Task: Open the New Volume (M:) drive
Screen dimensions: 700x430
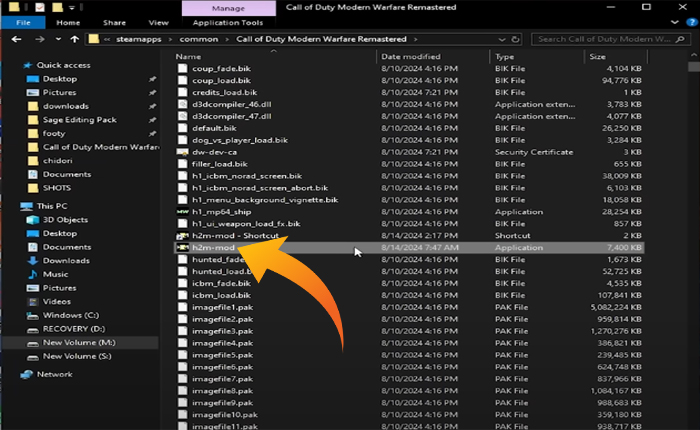Action: (79, 342)
